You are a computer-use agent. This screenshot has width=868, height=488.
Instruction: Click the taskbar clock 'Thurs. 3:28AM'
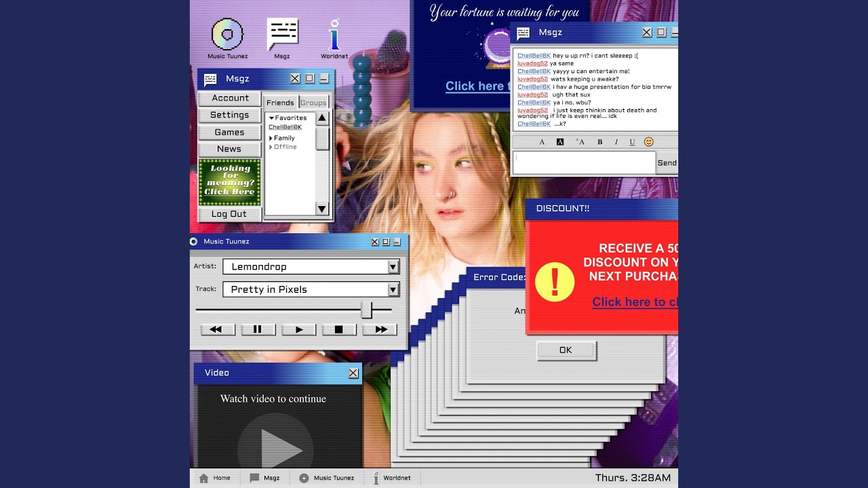(x=633, y=478)
